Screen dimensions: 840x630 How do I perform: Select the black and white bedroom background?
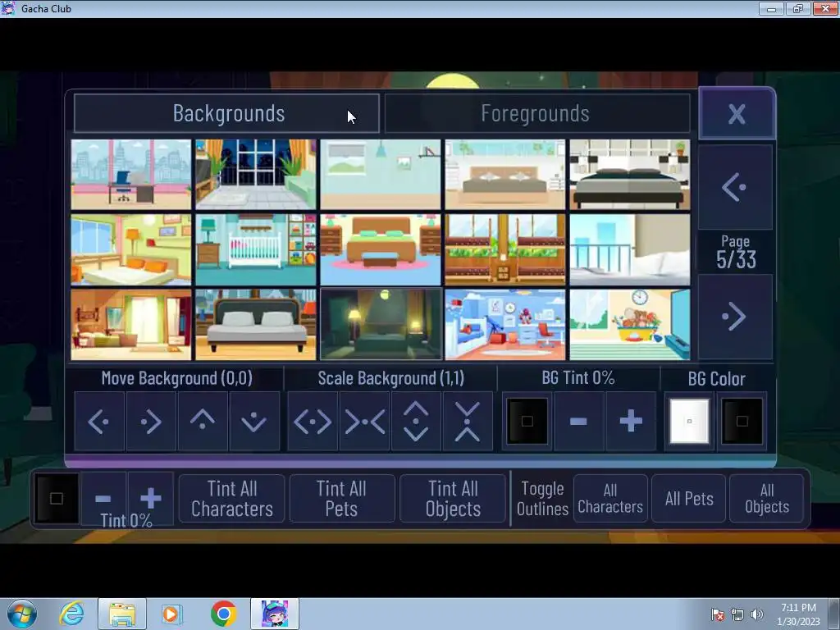(x=630, y=175)
